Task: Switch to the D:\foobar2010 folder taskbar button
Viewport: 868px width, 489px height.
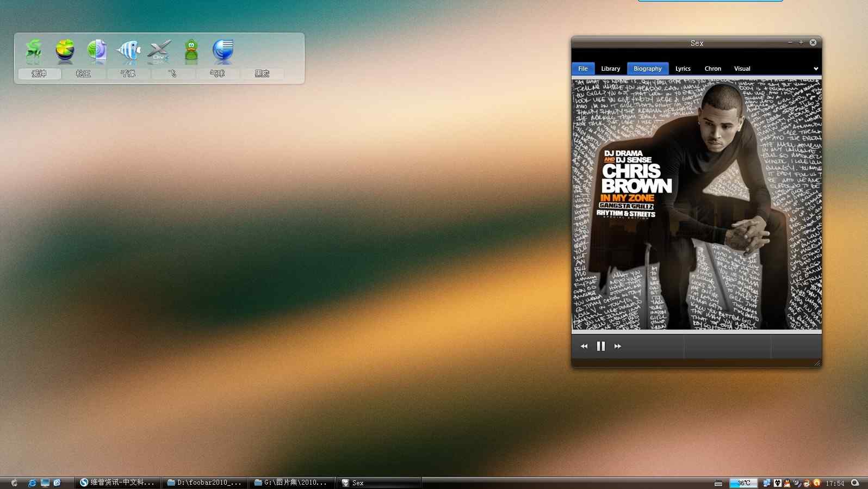Action: click(x=204, y=482)
